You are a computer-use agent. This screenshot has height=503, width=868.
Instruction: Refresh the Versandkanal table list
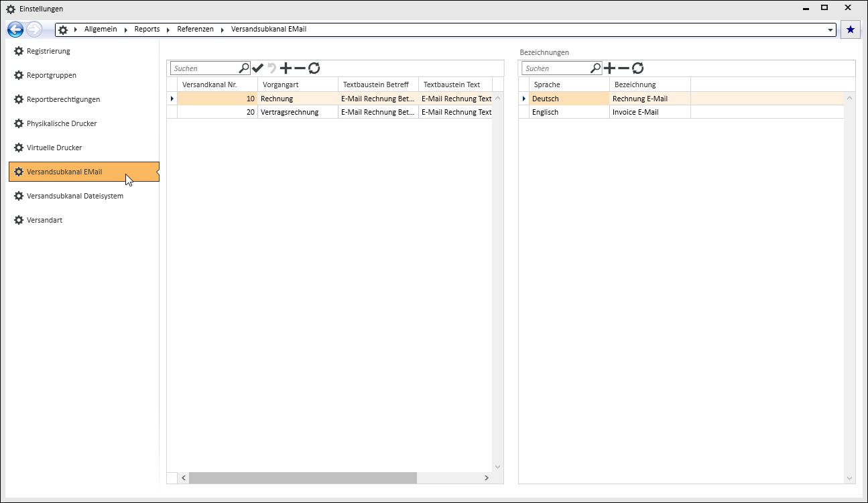314,68
